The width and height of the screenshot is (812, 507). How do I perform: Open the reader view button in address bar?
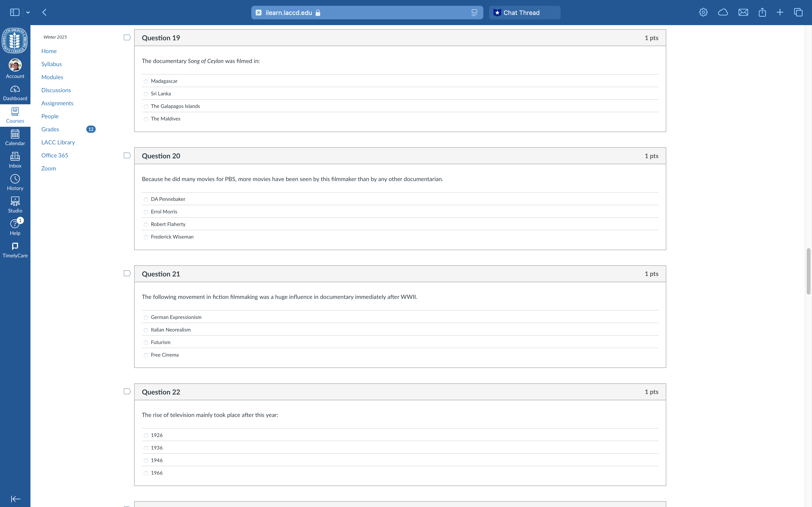pos(474,13)
